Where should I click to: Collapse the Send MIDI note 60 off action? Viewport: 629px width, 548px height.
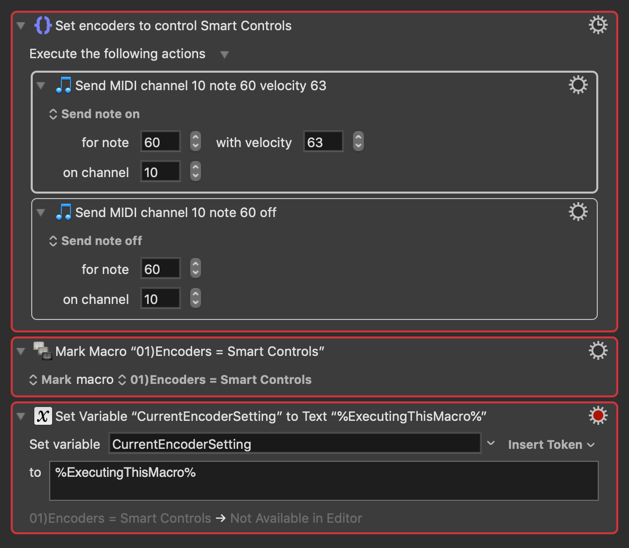[x=41, y=212]
